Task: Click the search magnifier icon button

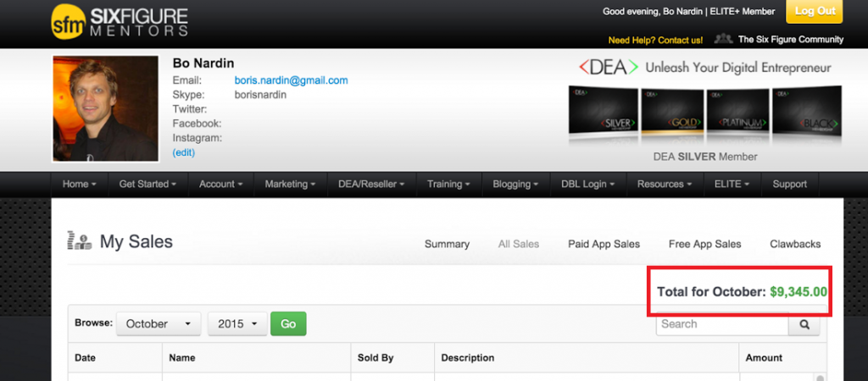Action: (804, 324)
